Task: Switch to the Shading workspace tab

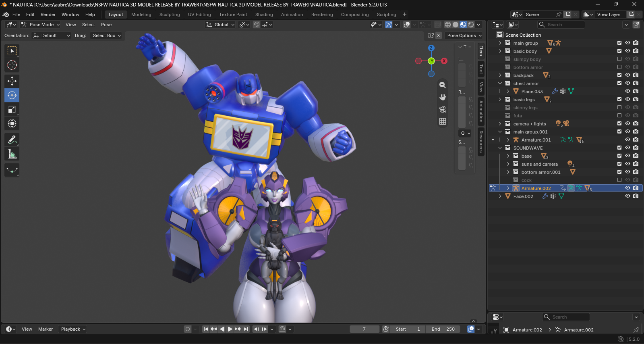Action: click(264, 15)
